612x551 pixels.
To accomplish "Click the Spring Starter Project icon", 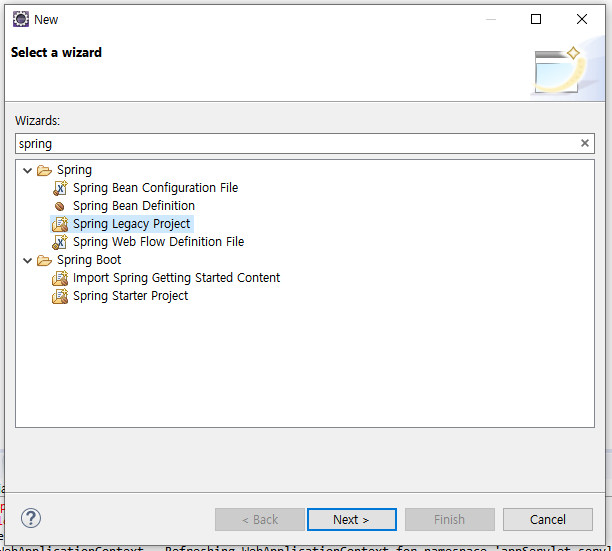I will pyautogui.click(x=60, y=296).
